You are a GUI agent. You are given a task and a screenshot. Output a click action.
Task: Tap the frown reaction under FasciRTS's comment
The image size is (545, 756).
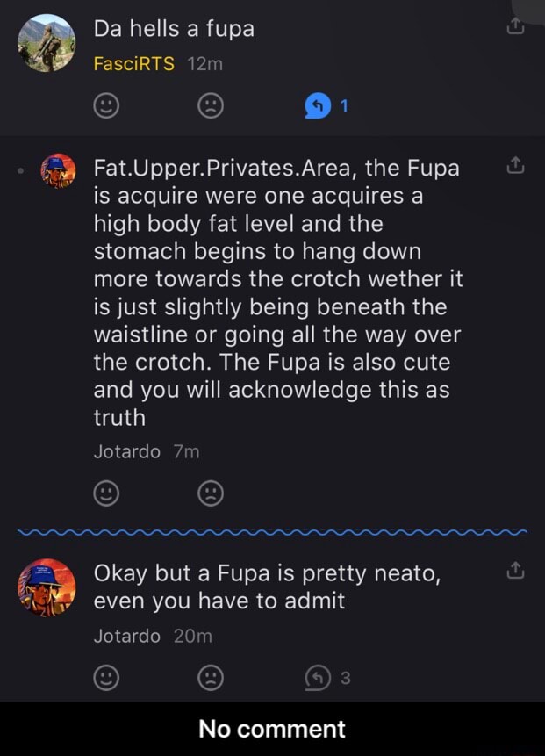click(209, 106)
